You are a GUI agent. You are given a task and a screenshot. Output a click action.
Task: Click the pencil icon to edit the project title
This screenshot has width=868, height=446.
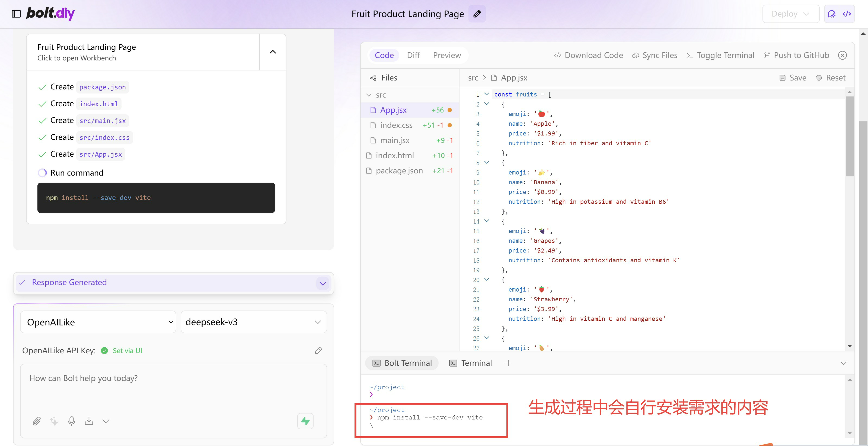[477, 14]
